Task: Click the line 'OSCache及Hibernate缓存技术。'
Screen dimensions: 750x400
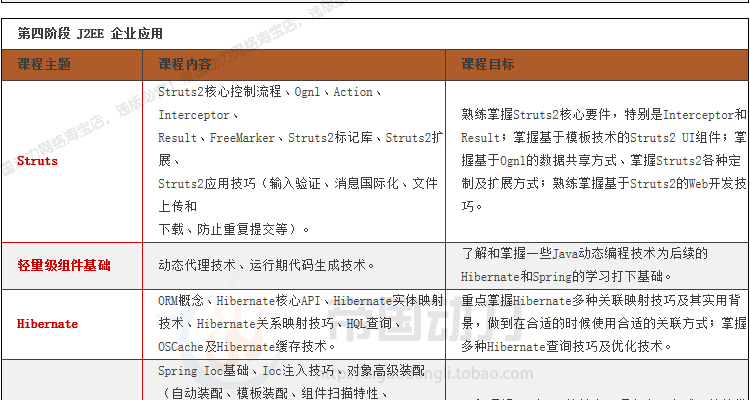Action: [247, 347]
